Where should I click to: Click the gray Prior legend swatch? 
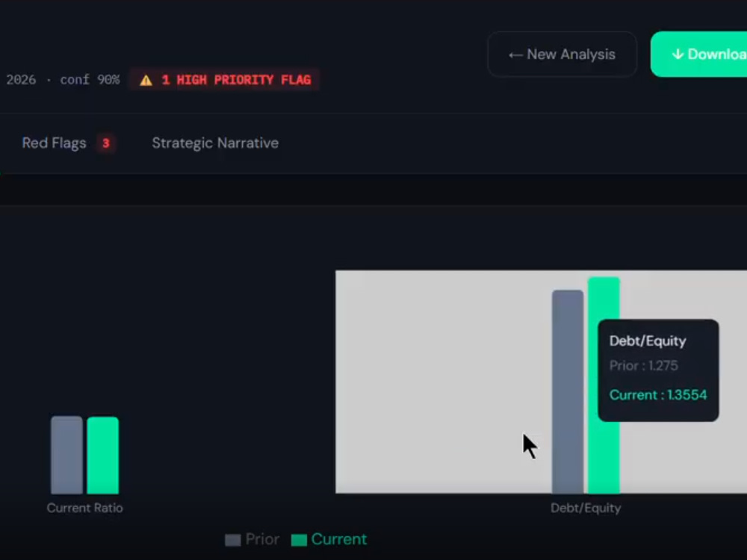click(232, 540)
